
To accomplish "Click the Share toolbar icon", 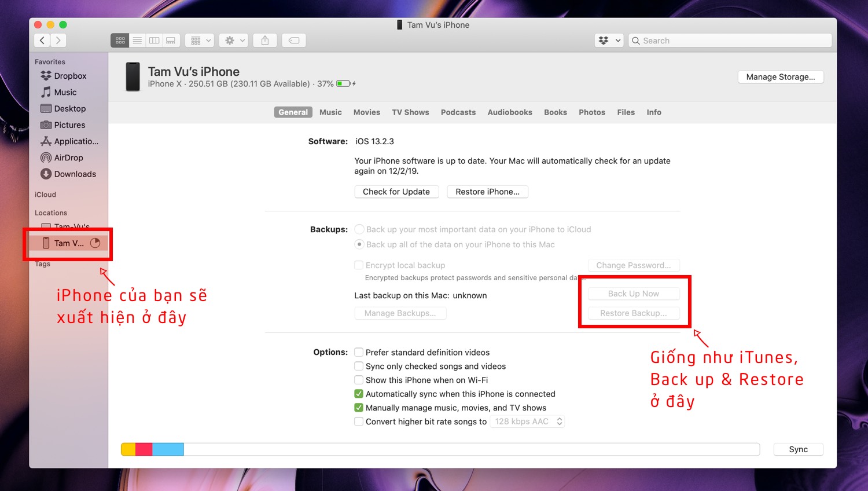I will 265,41.
